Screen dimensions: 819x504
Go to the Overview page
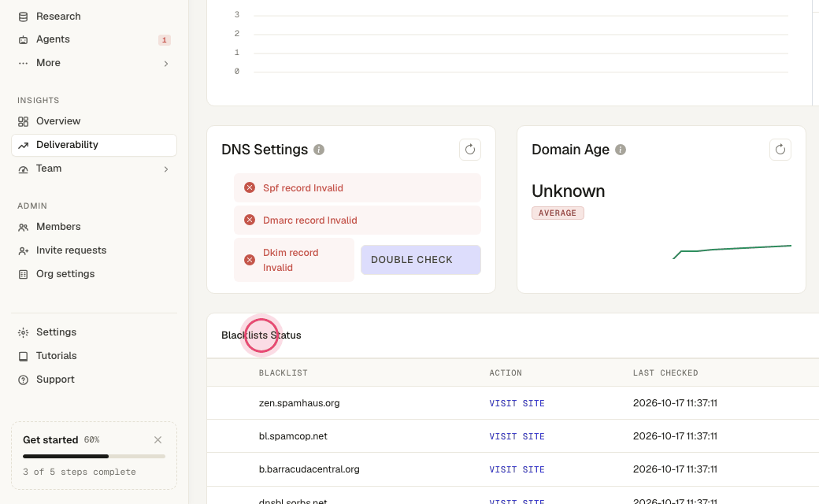(x=94, y=121)
